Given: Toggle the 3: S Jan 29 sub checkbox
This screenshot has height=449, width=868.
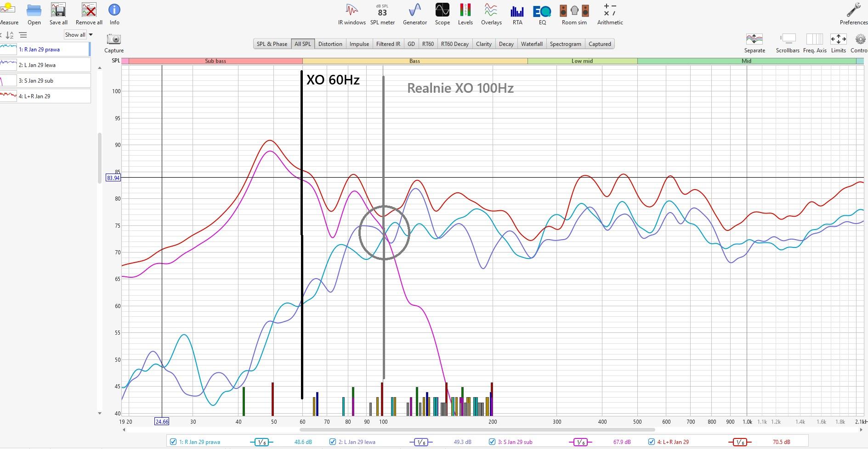Looking at the screenshot, I should 492,442.
